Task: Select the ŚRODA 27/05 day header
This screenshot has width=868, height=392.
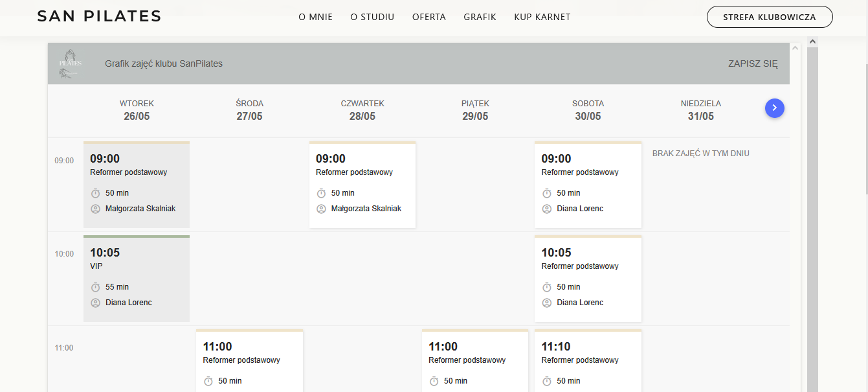Action: 250,110
